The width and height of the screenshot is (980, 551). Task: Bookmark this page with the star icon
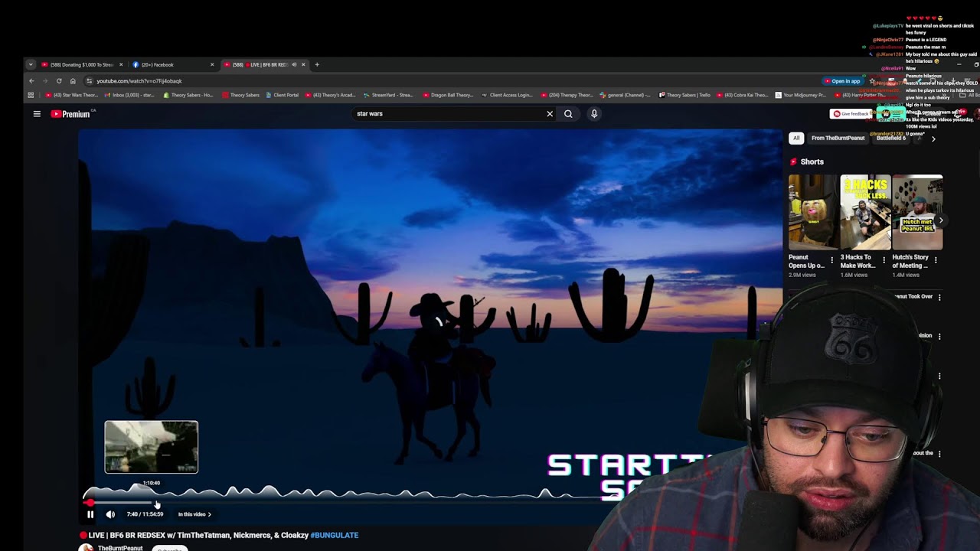point(872,81)
